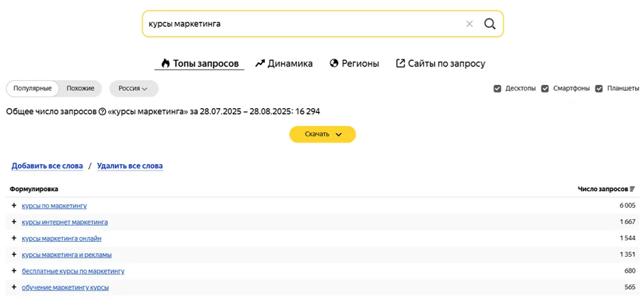The image size is (644, 300).
Task: Click the request count 1 667
Action: point(628,222)
